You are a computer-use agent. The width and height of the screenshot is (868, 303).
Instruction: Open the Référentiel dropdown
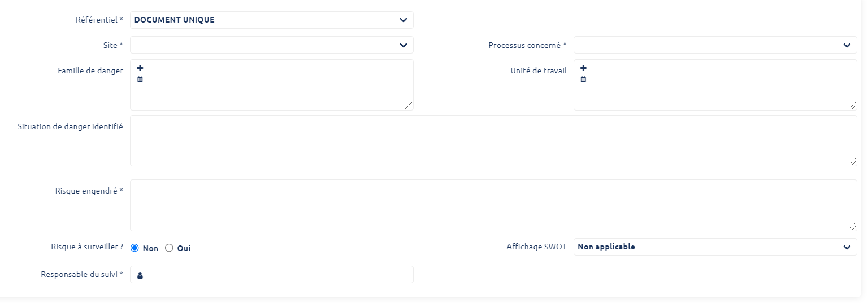point(271,20)
